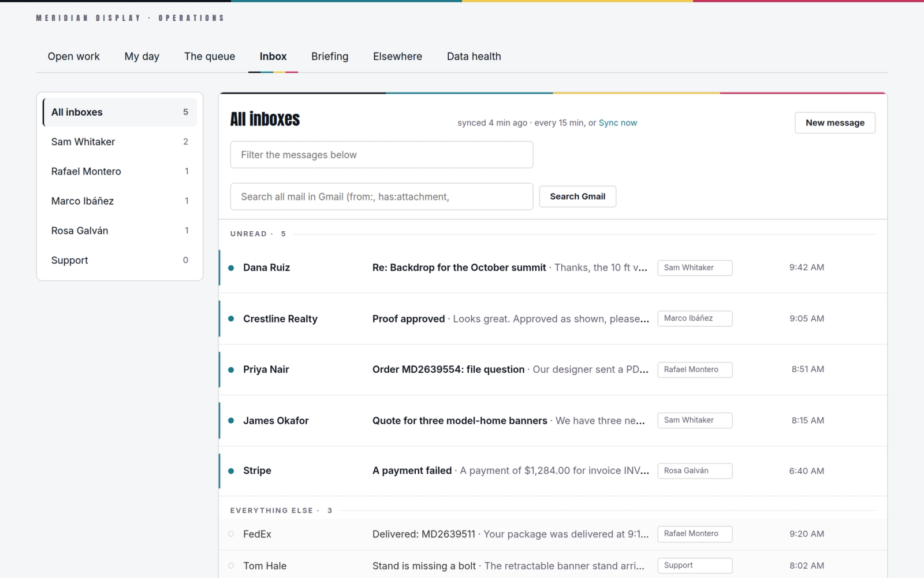The width and height of the screenshot is (924, 578).
Task: Click the read circle beside Tom Hale
Action: click(x=231, y=566)
